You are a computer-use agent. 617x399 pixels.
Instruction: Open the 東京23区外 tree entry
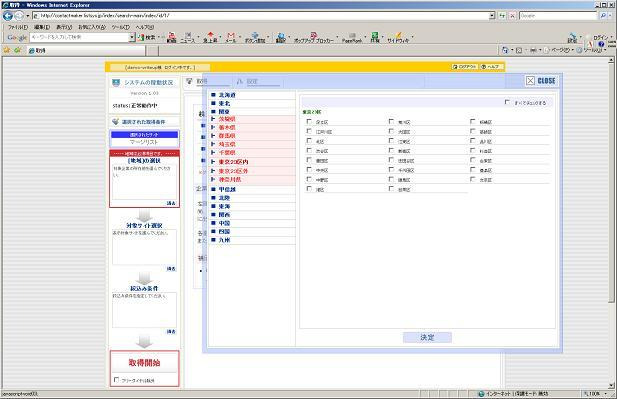click(x=233, y=171)
